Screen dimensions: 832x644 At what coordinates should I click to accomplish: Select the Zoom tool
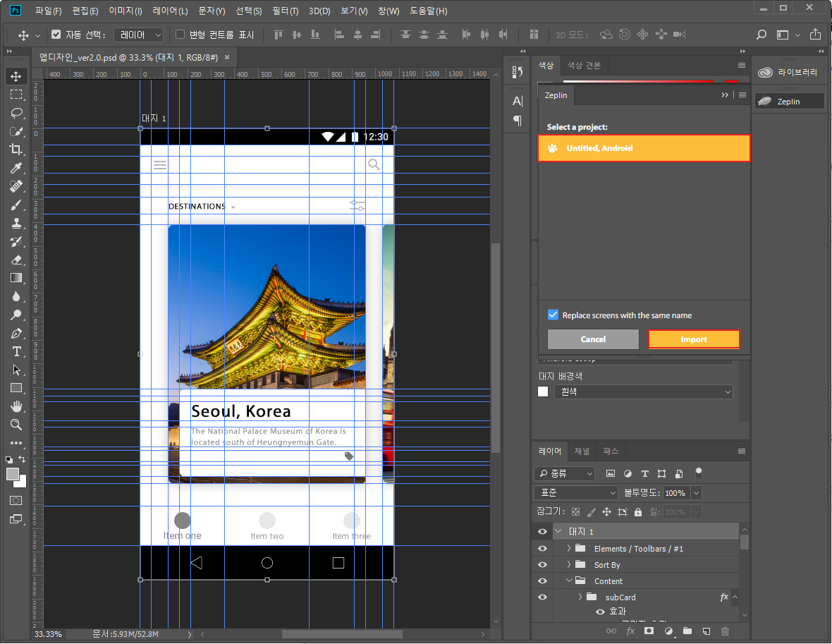[16, 425]
